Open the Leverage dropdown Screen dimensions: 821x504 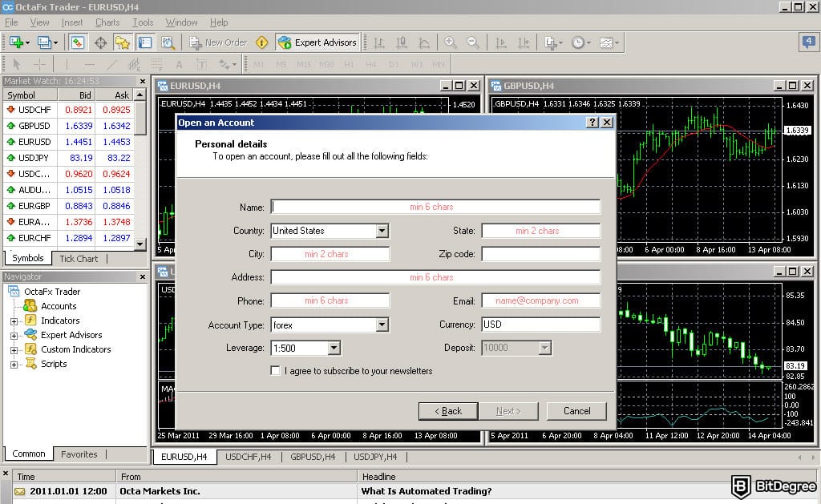tap(334, 348)
